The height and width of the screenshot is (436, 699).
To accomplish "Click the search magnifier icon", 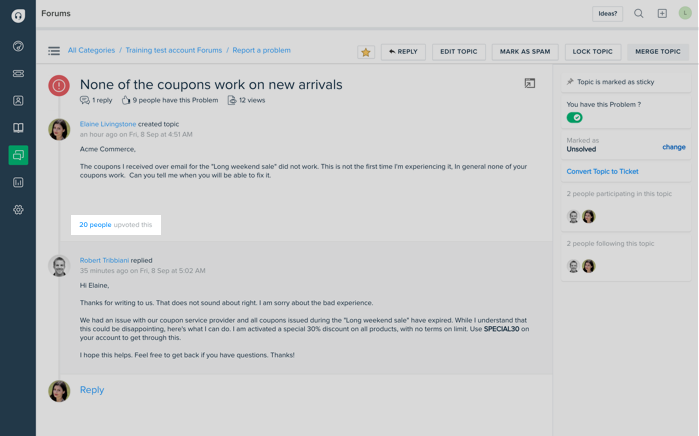I will pos(639,14).
